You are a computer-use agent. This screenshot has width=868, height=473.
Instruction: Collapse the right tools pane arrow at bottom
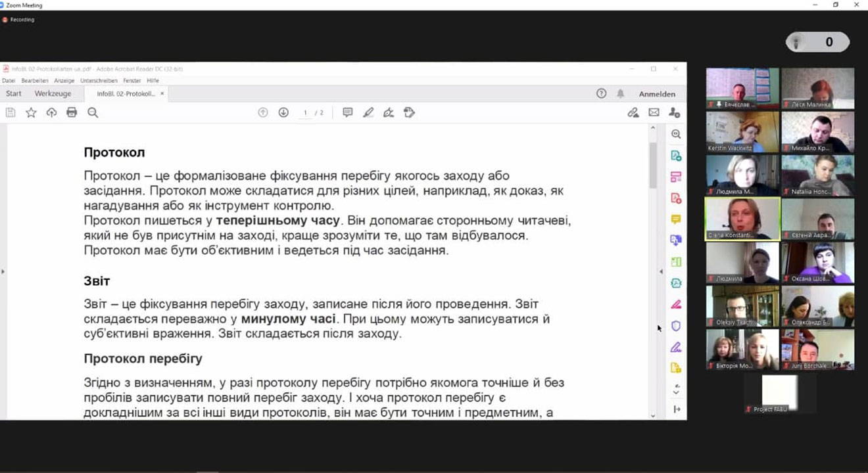[677, 409]
